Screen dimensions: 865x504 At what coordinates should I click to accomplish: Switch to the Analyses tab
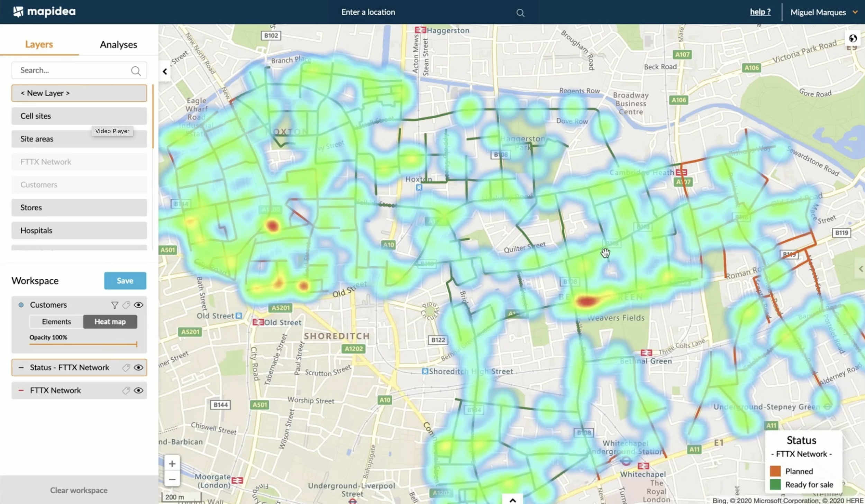tap(118, 45)
